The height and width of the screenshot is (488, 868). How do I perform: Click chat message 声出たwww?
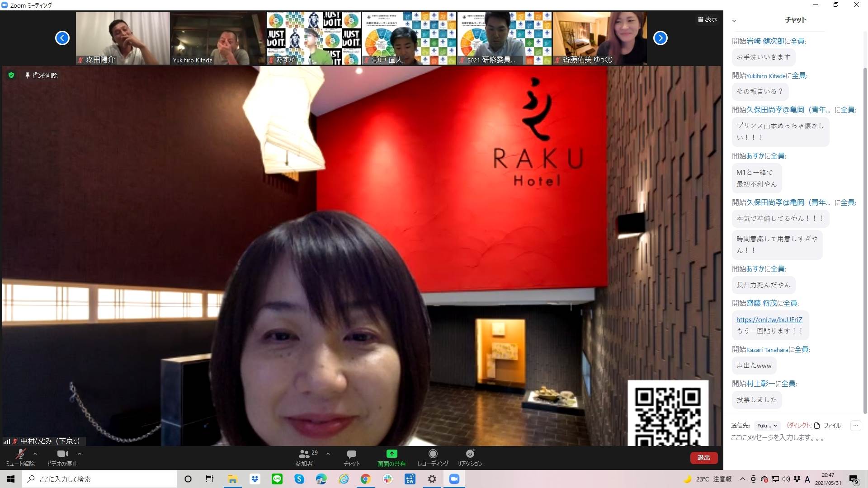[x=754, y=366]
